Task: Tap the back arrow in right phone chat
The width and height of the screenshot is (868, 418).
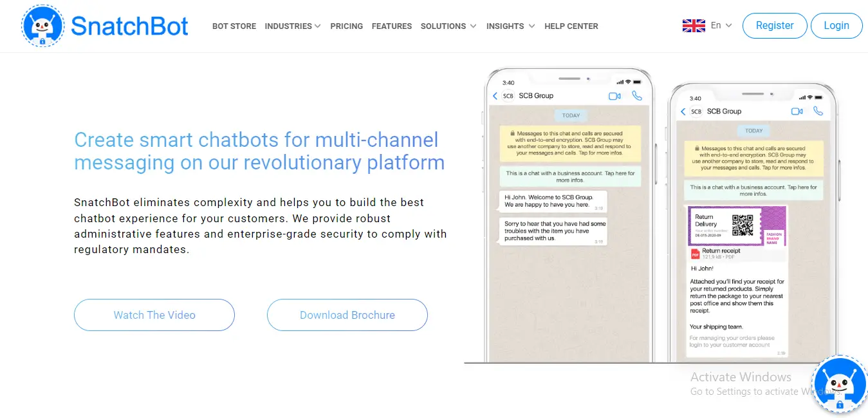Action: 683,111
